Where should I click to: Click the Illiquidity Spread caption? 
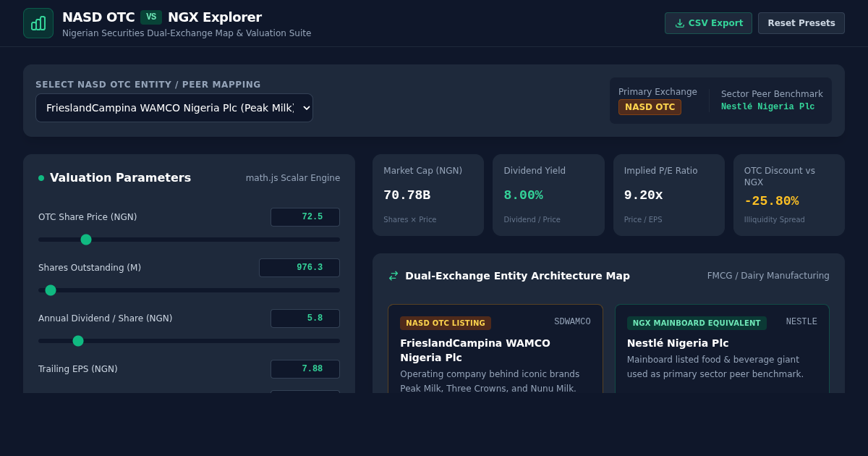click(774, 220)
